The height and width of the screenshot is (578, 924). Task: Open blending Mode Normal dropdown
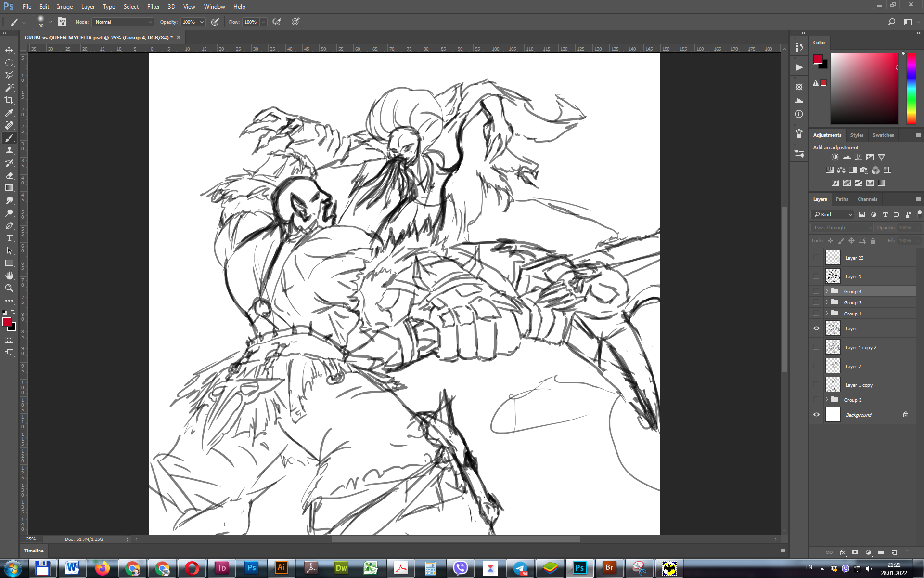pyautogui.click(x=123, y=22)
